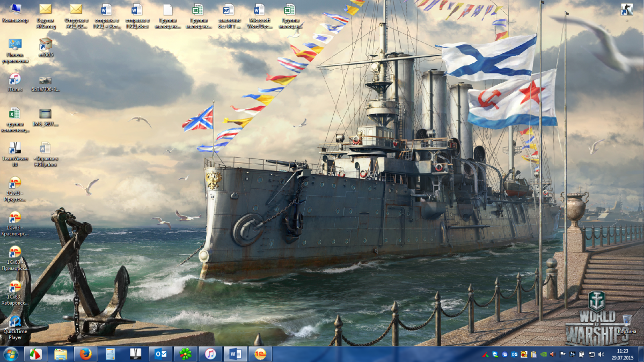Viewport: 644px width, 362px height.
Task: Open the заявление без ФГТ Word document
Action: pos(229,16)
